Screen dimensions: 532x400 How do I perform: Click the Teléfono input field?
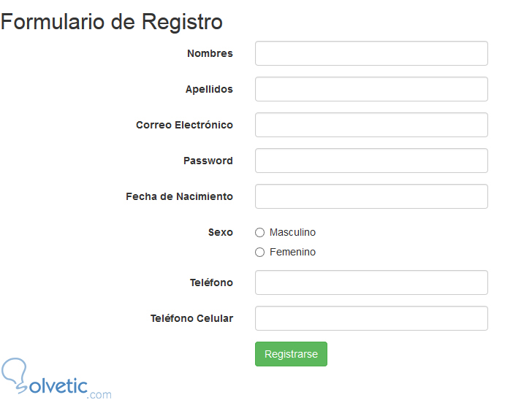click(x=371, y=282)
